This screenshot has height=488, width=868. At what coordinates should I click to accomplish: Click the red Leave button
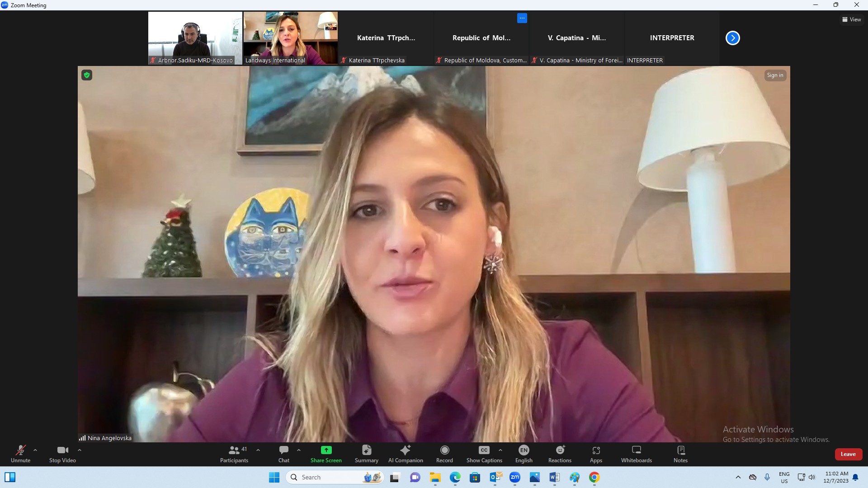848,454
